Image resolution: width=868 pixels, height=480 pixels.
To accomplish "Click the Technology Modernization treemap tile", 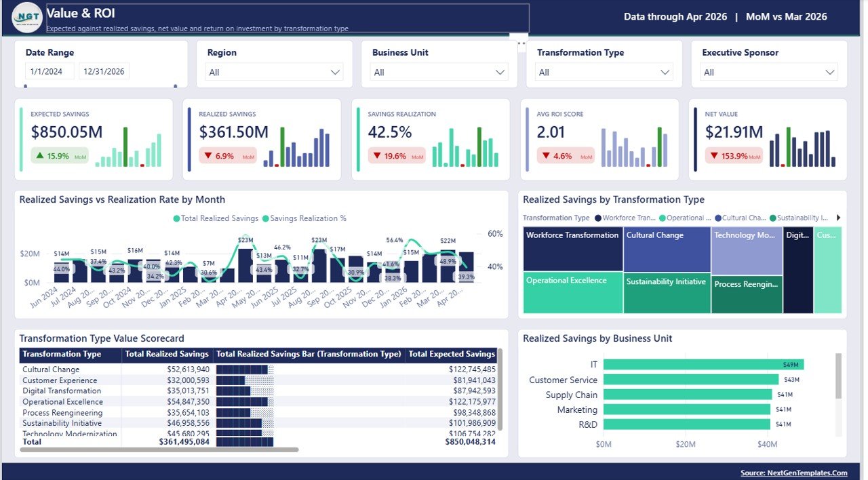I will [747, 251].
